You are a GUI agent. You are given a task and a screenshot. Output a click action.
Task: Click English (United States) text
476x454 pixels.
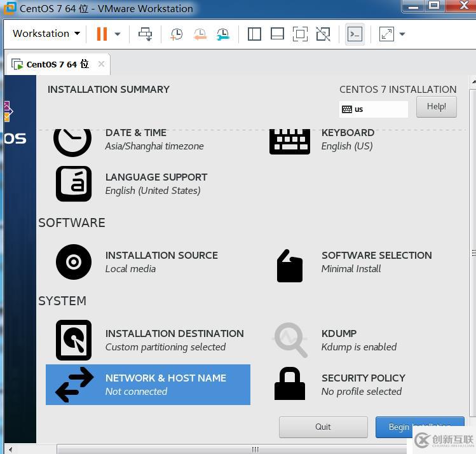tap(153, 190)
